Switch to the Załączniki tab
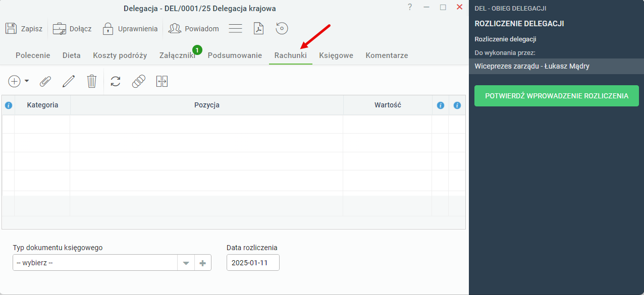 click(x=177, y=55)
